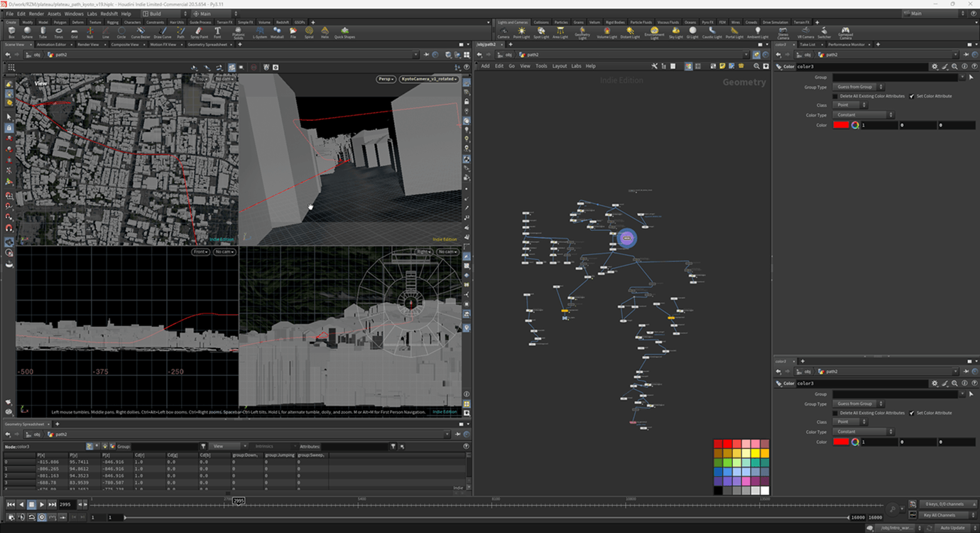The image size is (980, 533).
Task: Open the Persp viewport dropdown
Action: coord(386,79)
